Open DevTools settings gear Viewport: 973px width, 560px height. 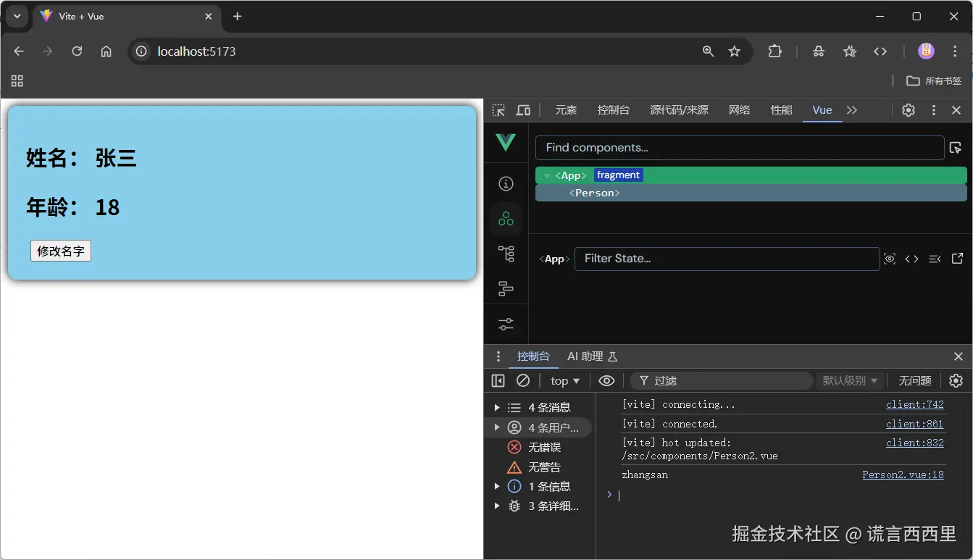click(x=908, y=110)
